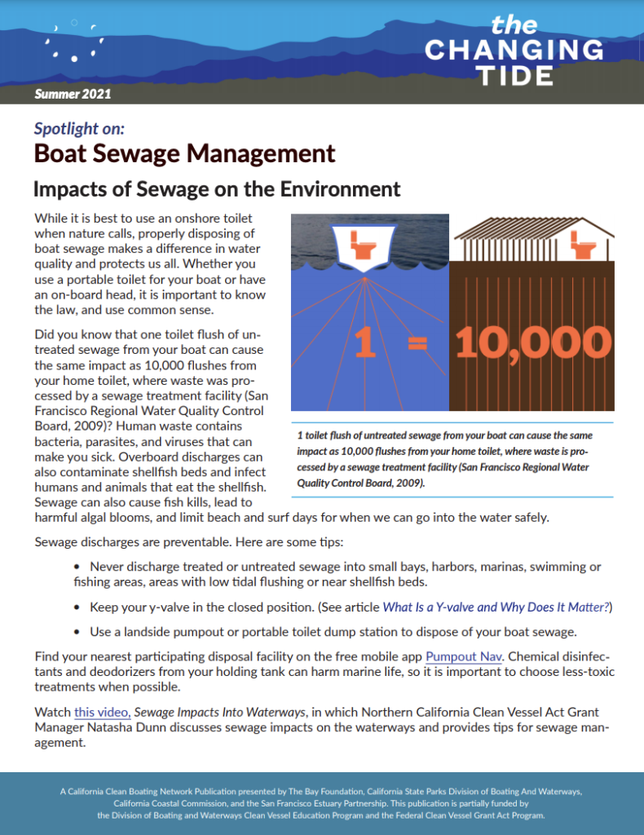Select the "Boat Sewage Management" heading
This screenshot has height=835, width=644.
tap(184, 153)
